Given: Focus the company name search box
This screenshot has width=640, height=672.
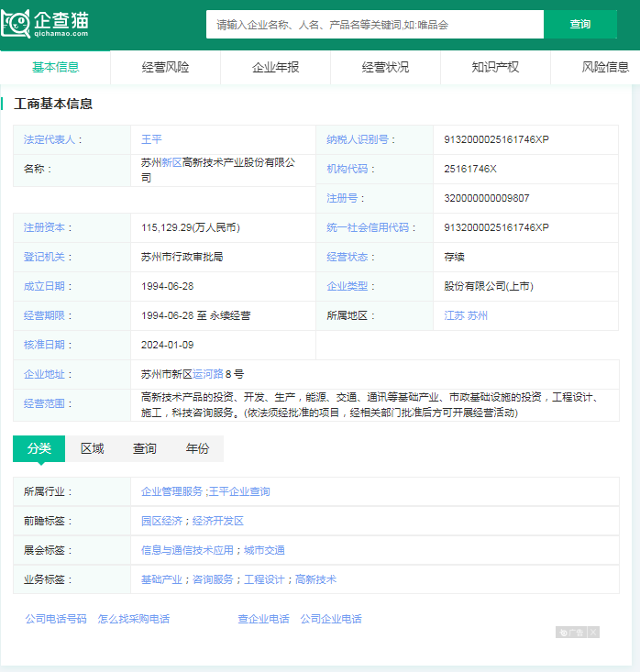Looking at the screenshot, I should pyautogui.click(x=374, y=25).
